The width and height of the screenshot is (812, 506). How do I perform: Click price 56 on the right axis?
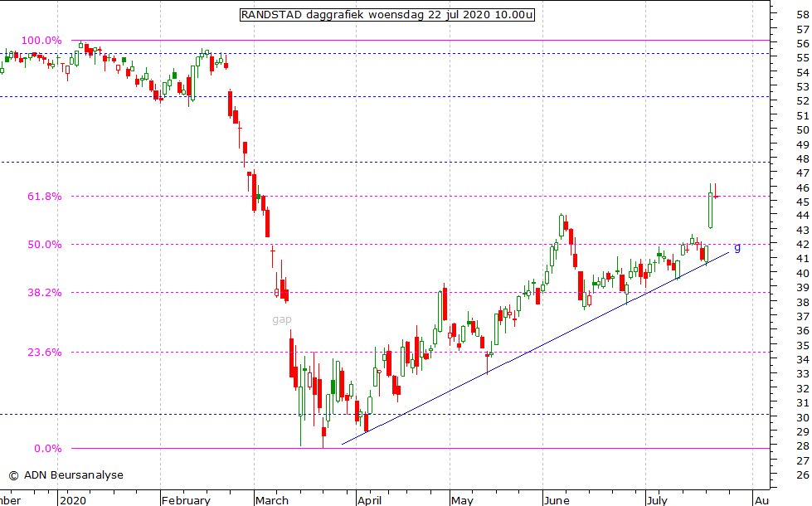803,44
